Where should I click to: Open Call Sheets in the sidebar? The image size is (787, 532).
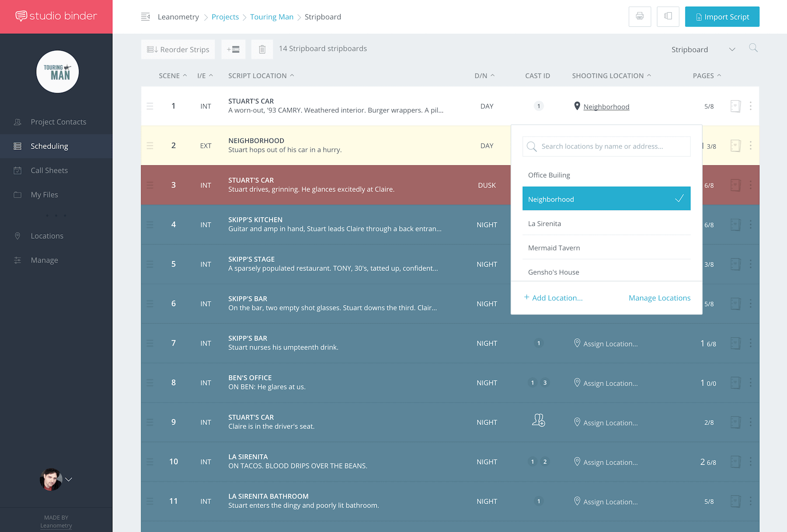point(56,170)
